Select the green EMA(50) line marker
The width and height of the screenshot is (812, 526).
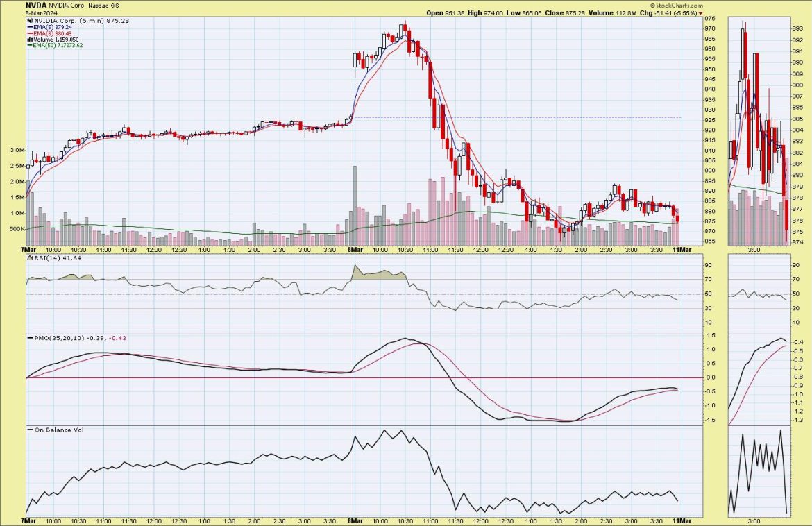pyautogui.click(x=31, y=46)
